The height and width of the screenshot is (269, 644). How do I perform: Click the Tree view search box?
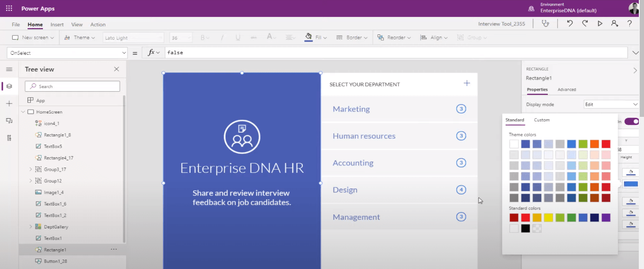pos(72,86)
